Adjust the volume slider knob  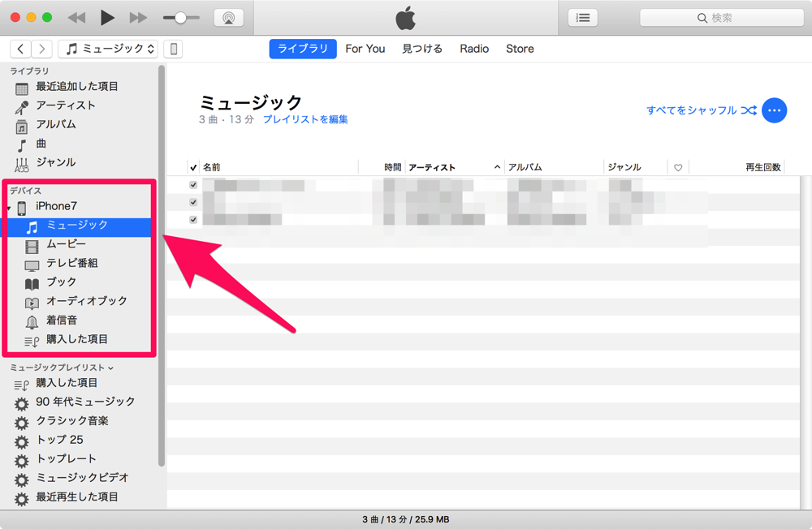click(180, 18)
